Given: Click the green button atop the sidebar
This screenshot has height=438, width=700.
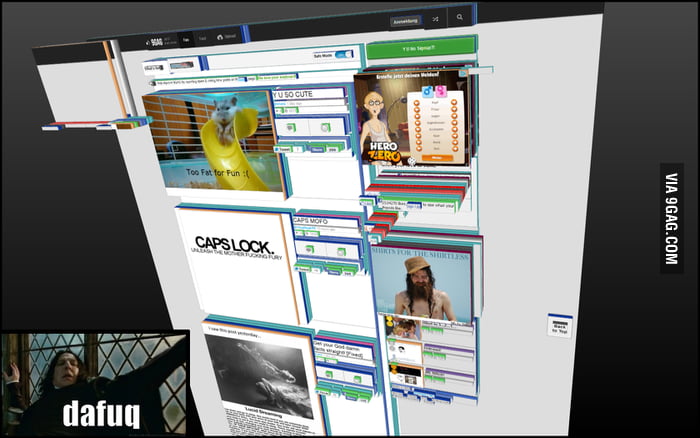Looking at the screenshot, I should pos(419,48).
